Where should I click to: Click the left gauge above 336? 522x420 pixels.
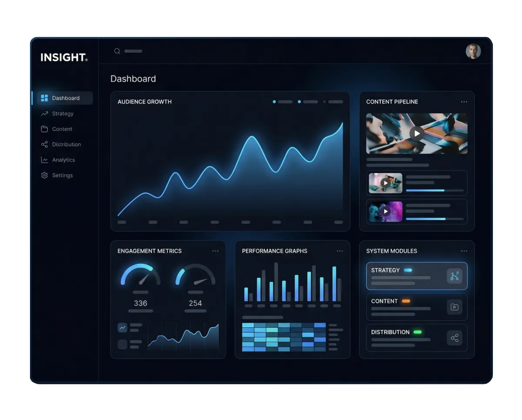(x=140, y=274)
